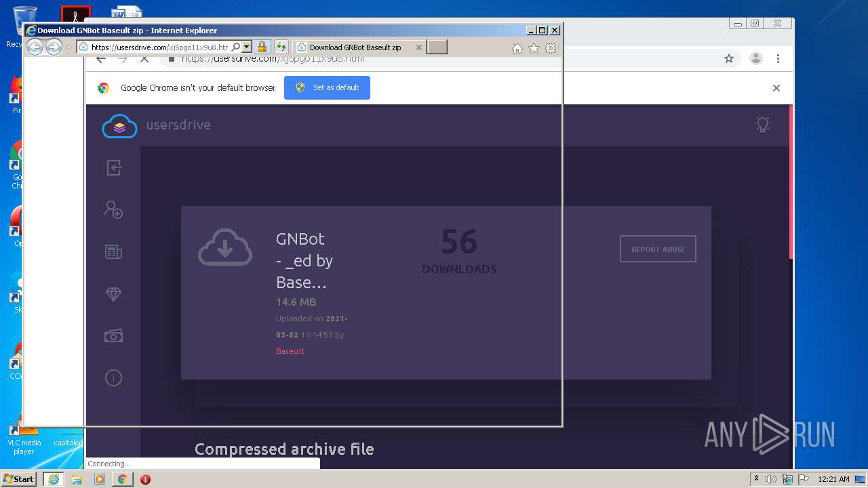
Task: Open Chrome three-dot menu
Action: tap(778, 58)
